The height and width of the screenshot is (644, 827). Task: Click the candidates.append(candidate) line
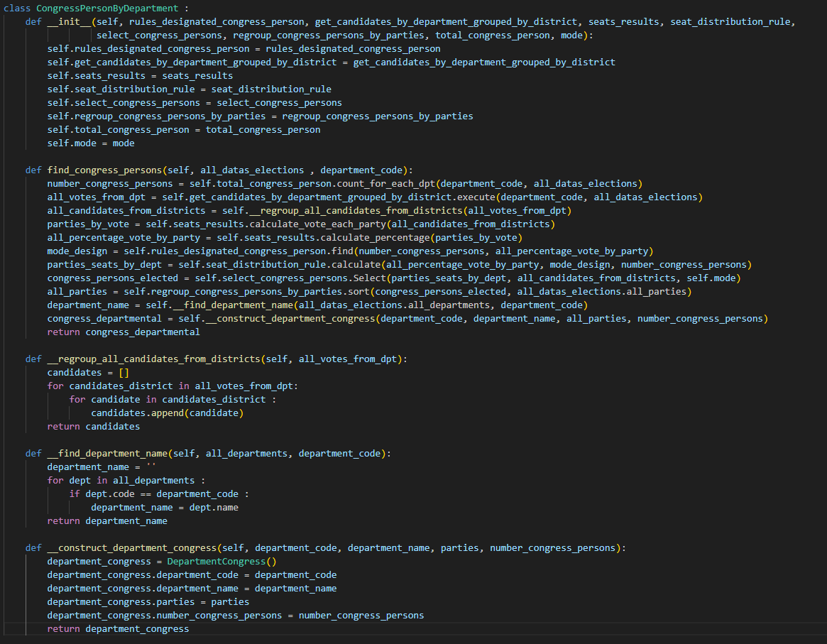click(x=167, y=413)
